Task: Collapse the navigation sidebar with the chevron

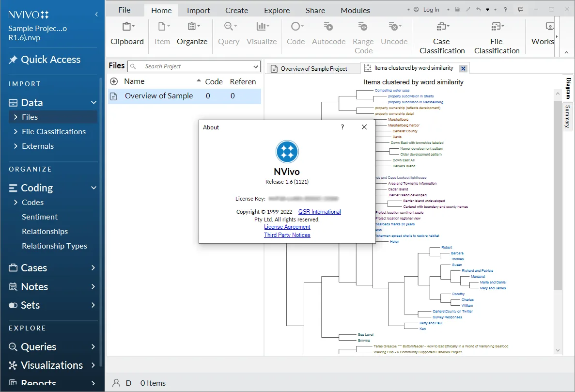Action: click(96, 15)
